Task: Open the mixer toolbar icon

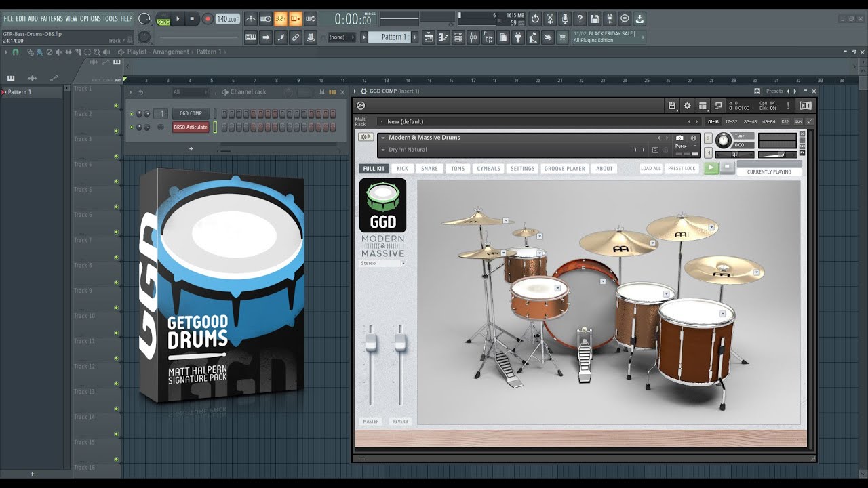Action: click(473, 37)
